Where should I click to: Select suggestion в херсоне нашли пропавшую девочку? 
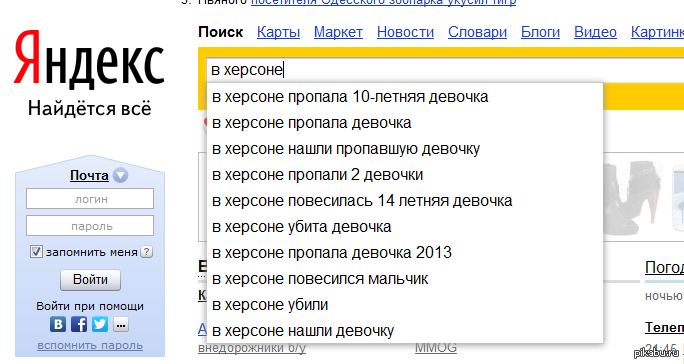click(x=405, y=149)
